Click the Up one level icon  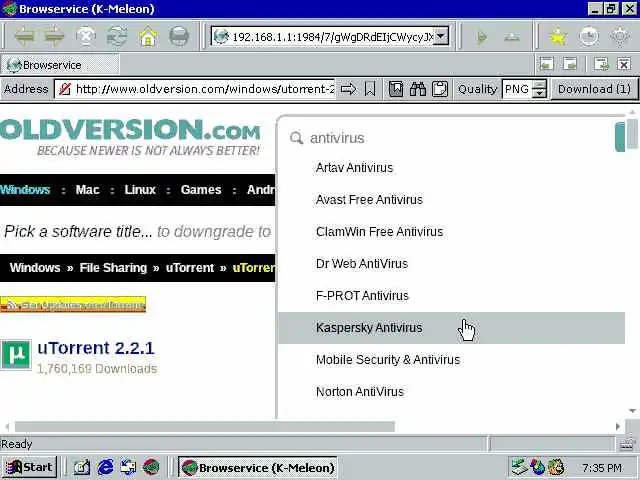(x=512, y=37)
